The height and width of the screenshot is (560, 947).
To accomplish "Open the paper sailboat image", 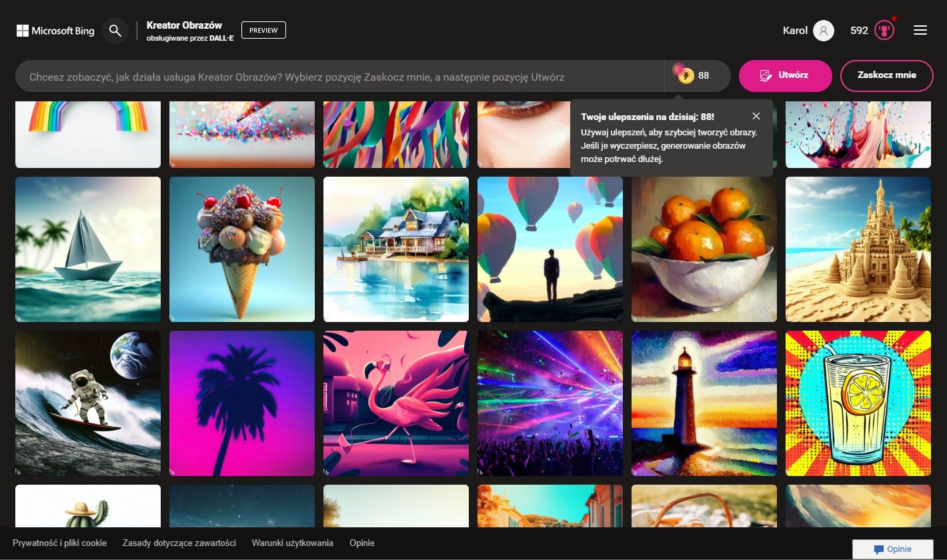I will (88, 249).
